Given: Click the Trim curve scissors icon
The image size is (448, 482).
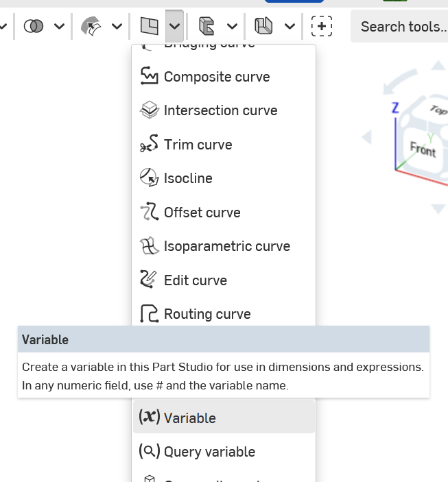Looking at the screenshot, I should coord(149,144).
